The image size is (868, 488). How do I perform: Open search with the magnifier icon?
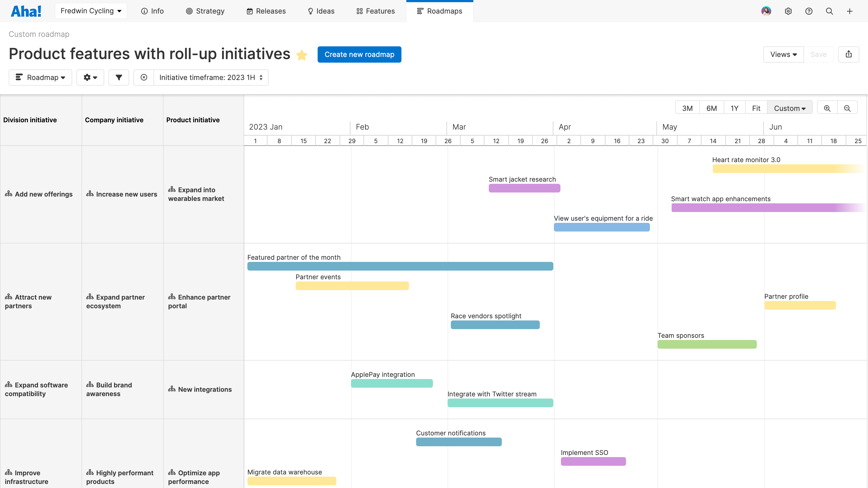pyautogui.click(x=829, y=11)
